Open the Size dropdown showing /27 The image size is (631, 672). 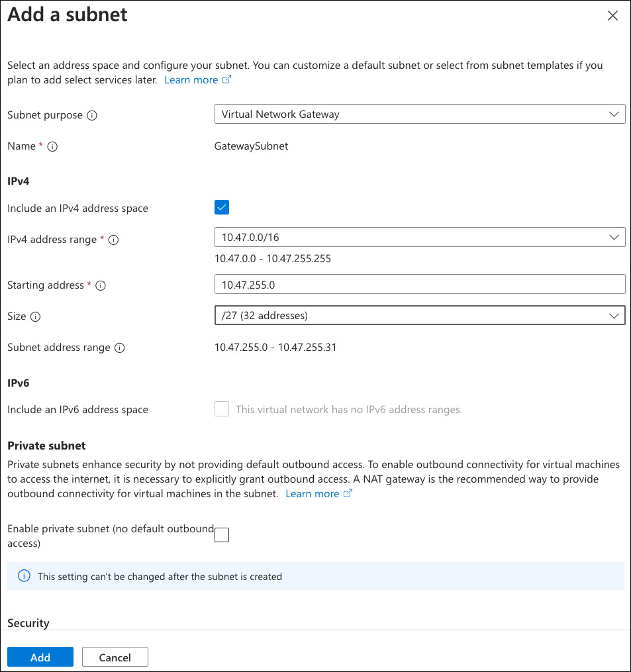[420, 316]
